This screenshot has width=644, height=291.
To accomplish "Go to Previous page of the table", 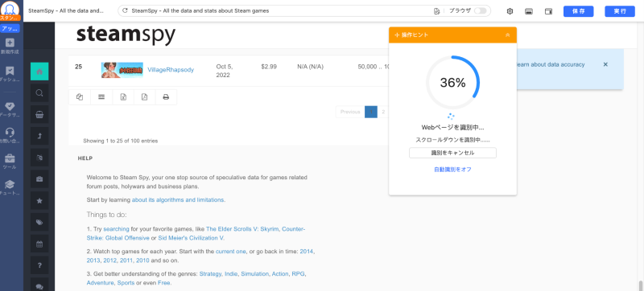I will click(350, 112).
